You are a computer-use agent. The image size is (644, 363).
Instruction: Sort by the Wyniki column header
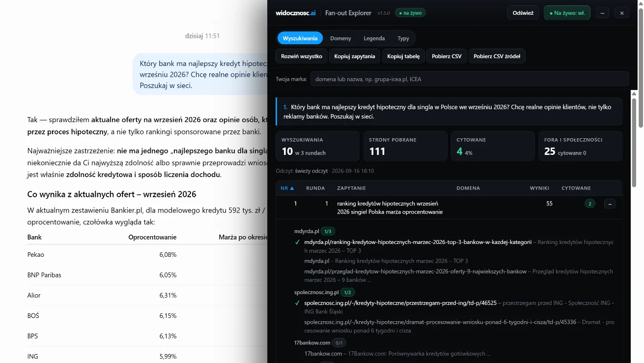(539, 188)
